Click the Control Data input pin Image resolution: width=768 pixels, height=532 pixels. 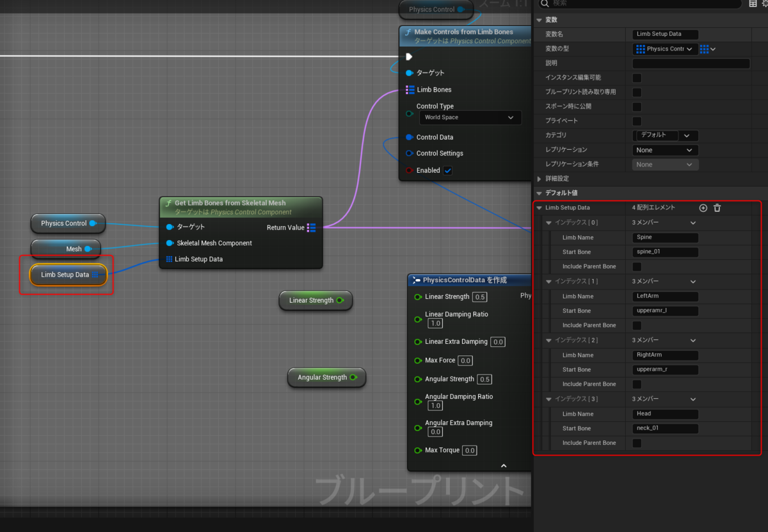[x=410, y=137]
